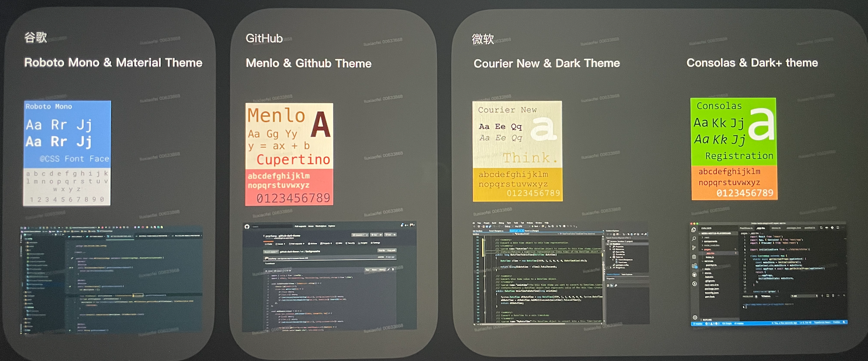This screenshot has height=361, width=868.
Task: Click the 'GitHub' card title
Action: click(x=264, y=38)
